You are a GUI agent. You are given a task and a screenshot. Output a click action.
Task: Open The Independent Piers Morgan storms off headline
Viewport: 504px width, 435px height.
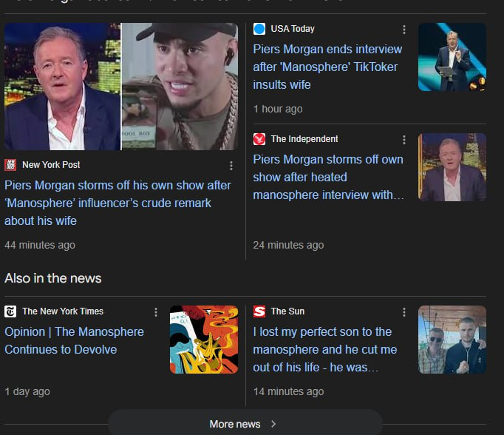[x=328, y=178]
